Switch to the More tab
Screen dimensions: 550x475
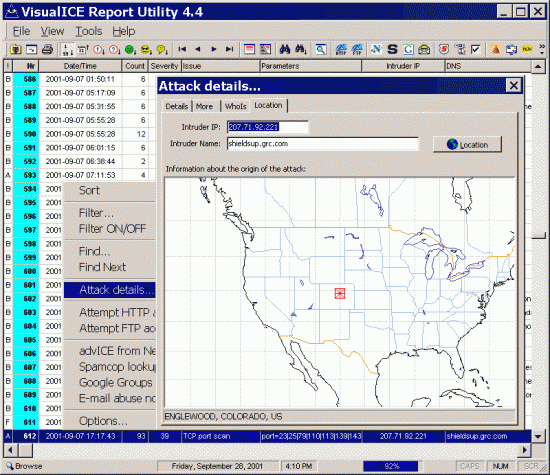204,106
